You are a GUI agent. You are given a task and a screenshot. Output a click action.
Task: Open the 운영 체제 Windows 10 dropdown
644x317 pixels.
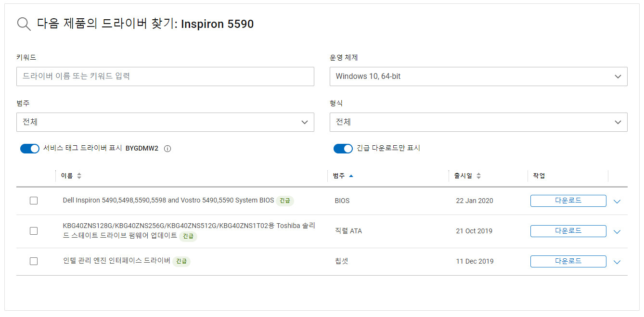click(x=478, y=76)
